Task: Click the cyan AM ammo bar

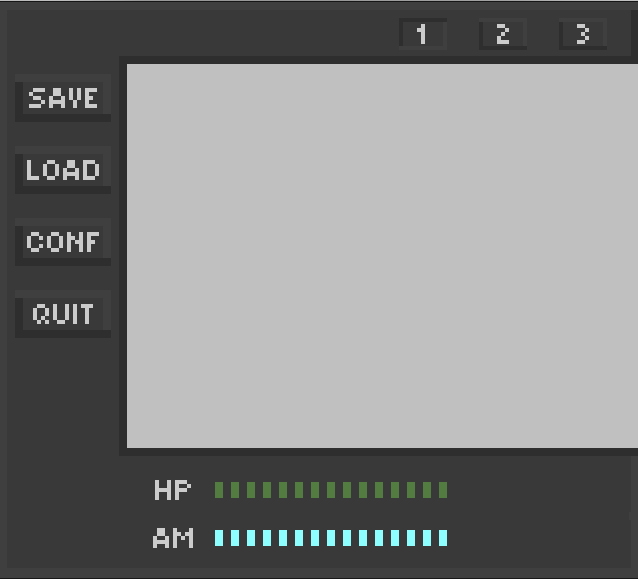Action: [x=331, y=538]
